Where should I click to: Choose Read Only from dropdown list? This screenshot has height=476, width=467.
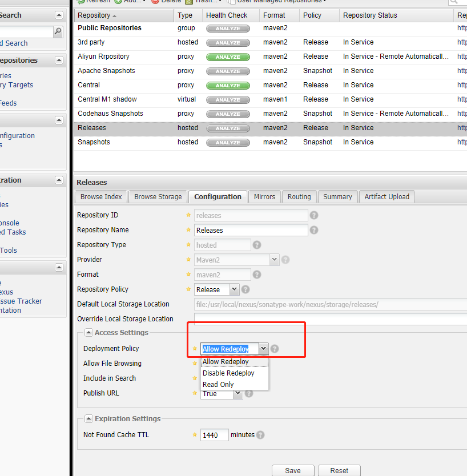(235, 385)
